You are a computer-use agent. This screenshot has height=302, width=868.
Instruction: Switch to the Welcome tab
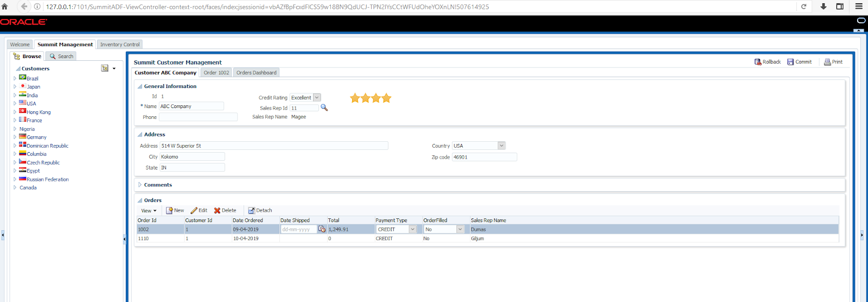click(20, 45)
